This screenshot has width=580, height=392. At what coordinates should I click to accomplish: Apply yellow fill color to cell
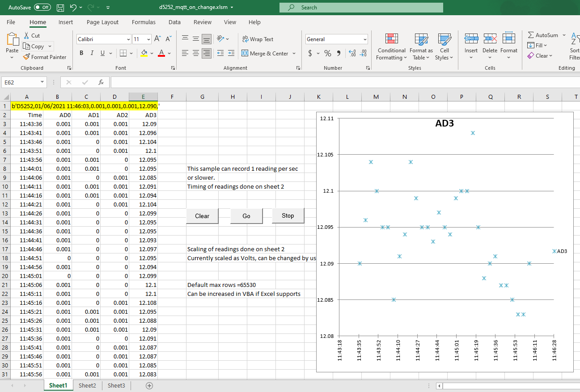coord(144,53)
